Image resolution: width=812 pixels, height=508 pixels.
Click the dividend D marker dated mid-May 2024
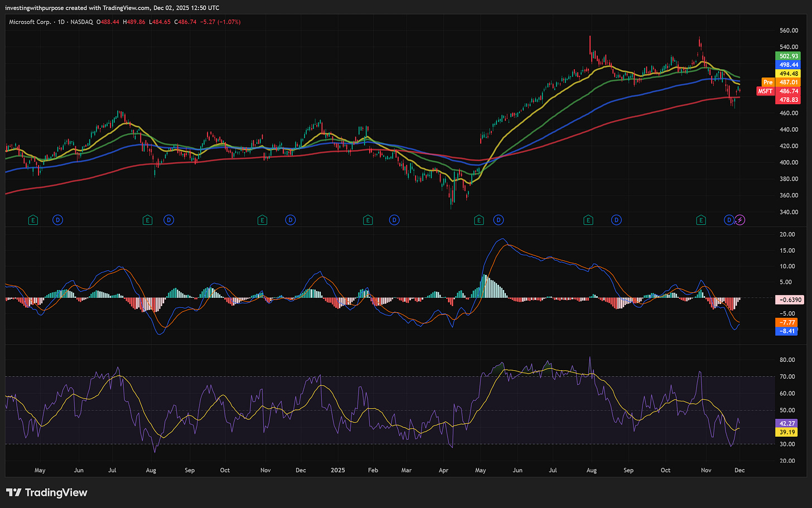point(57,220)
